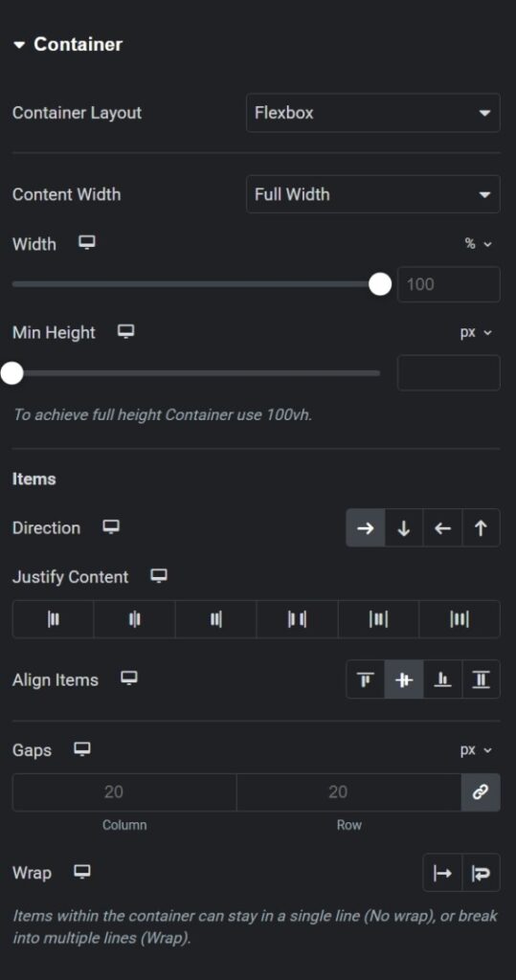Set direction to reversed row (left arrow)
516x980 pixels.
click(442, 528)
